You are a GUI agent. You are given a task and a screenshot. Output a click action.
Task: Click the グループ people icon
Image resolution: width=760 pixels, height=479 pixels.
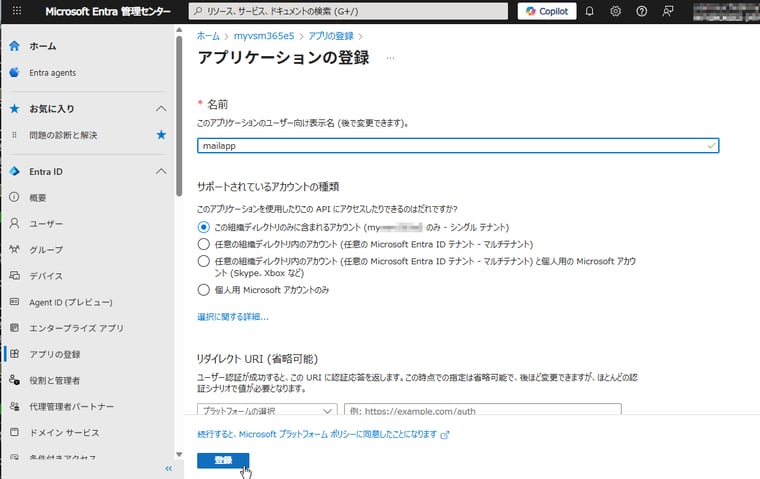pyautogui.click(x=15, y=249)
